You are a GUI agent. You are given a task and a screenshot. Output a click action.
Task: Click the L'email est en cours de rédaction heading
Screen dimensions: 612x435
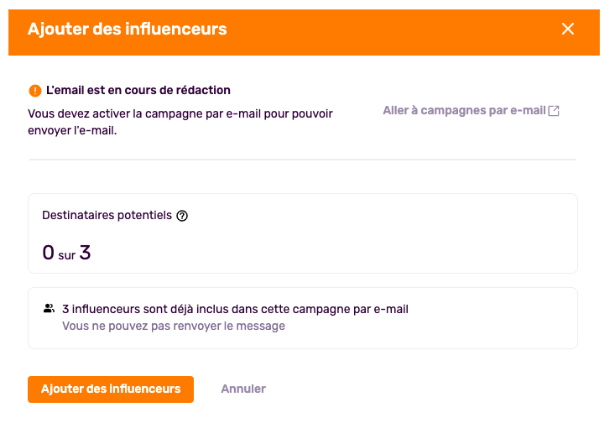click(x=138, y=90)
